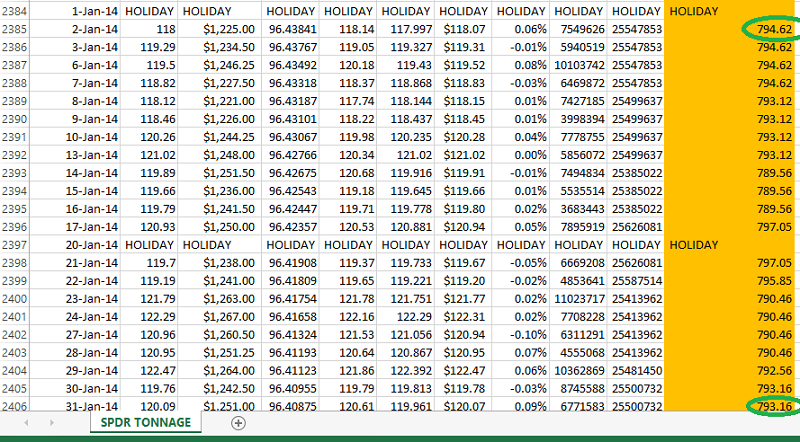Select the $1,225.00 cell
Viewport: 800px width, 442px height.
pyautogui.click(x=219, y=29)
